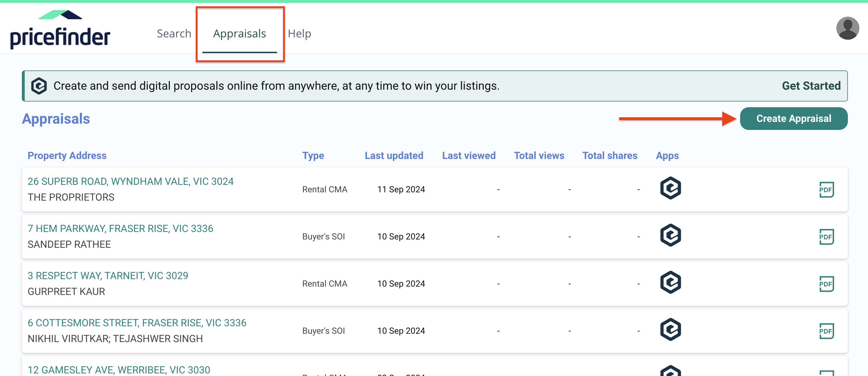The width and height of the screenshot is (868, 376).
Task: Open 7 Hem Parkway, Fraser Rise appraisal
Action: 120,229
